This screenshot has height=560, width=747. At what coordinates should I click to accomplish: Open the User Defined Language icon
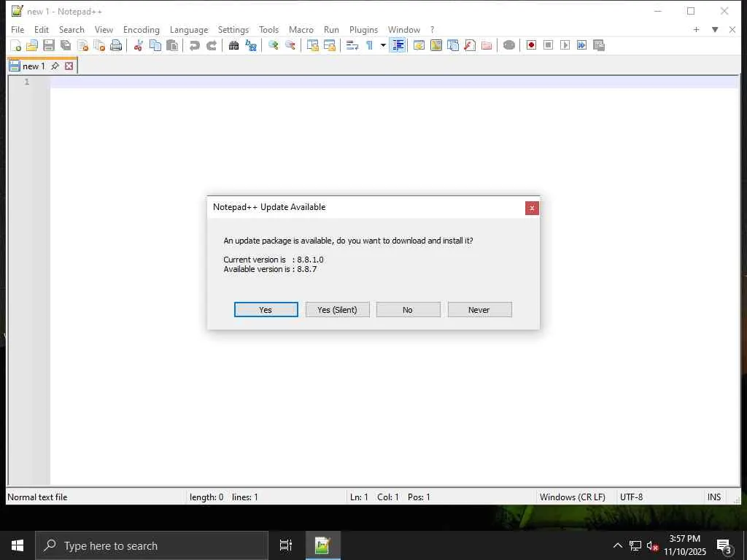[419, 45]
